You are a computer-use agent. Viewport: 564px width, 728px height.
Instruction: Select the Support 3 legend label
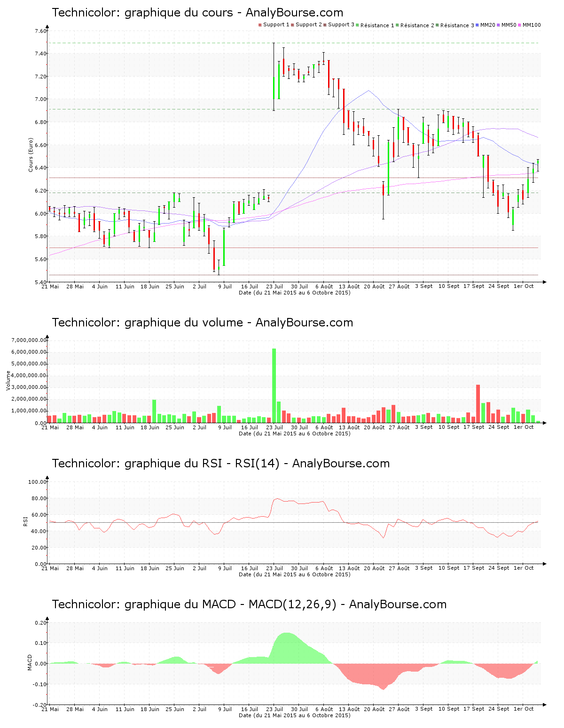pyautogui.click(x=341, y=25)
